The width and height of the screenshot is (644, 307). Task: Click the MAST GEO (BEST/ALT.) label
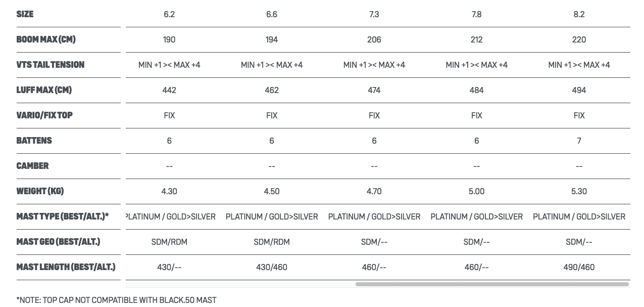[58, 242]
